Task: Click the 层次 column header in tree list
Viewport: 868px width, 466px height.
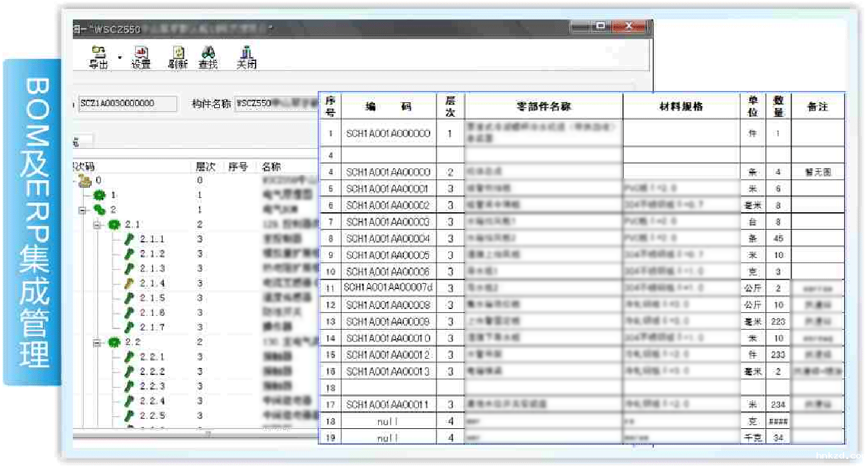Action: pos(205,167)
